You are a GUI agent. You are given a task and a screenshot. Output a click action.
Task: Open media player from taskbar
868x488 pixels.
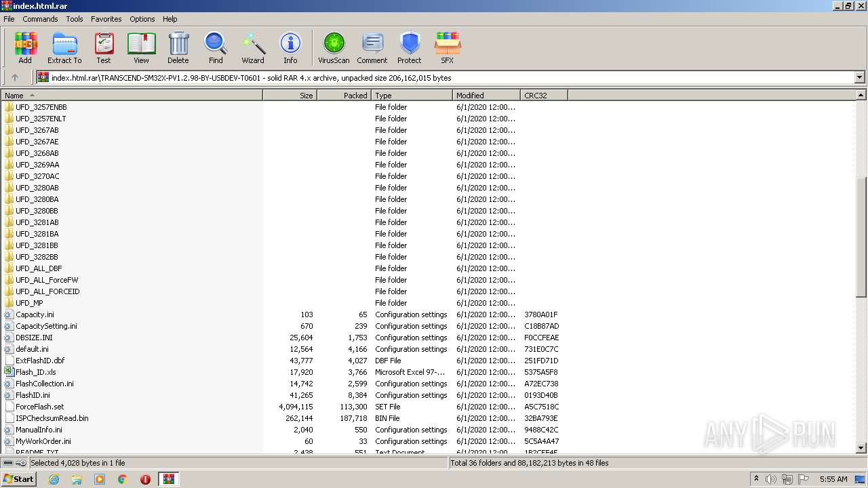(x=100, y=479)
